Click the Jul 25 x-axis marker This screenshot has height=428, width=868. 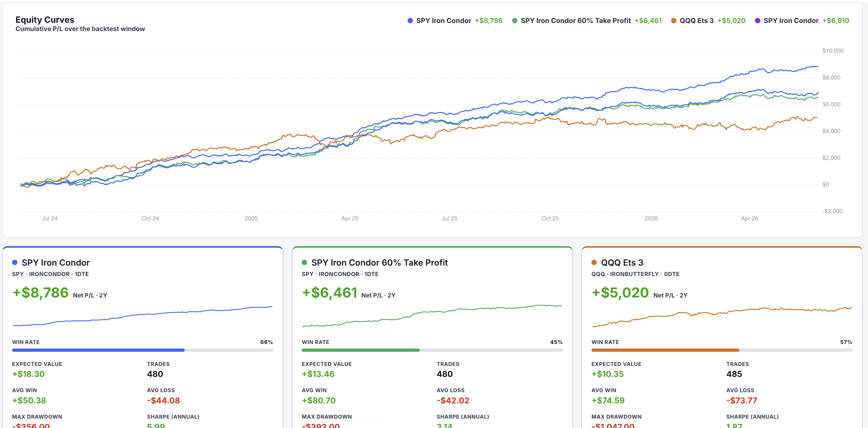449,219
